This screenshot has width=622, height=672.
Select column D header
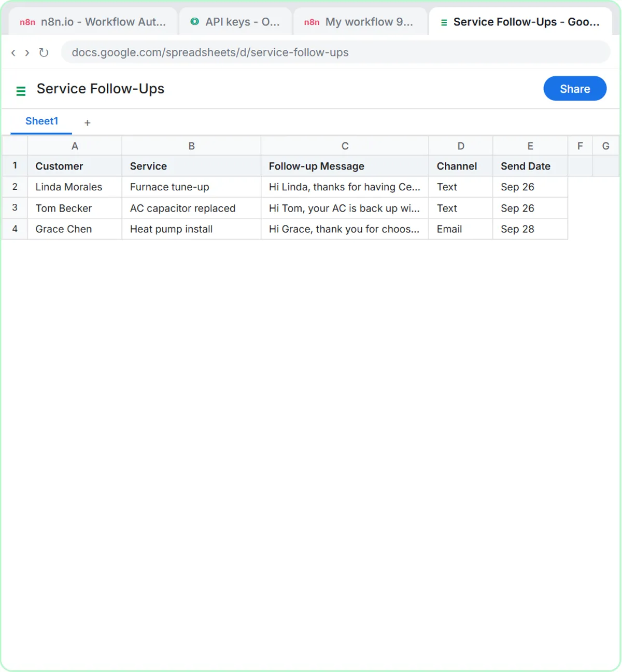(461, 146)
